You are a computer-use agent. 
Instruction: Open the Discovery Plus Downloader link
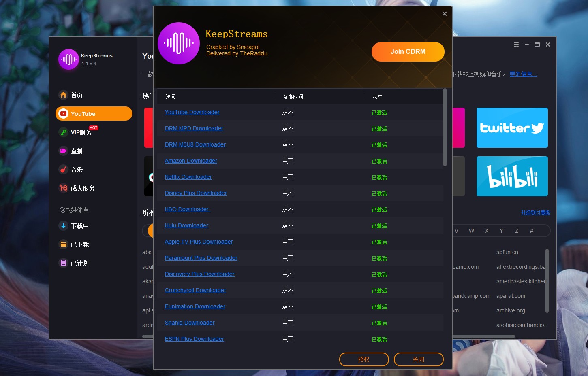pos(199,274)
